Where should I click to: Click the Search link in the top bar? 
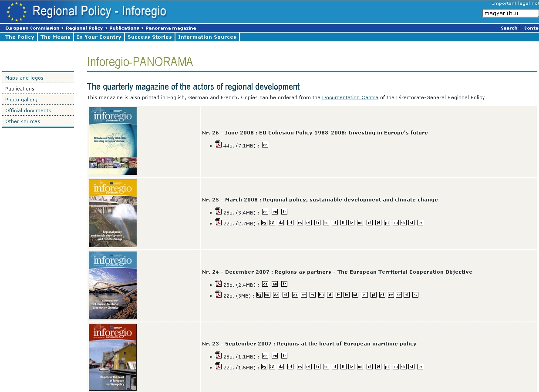(x=509, y=28)
